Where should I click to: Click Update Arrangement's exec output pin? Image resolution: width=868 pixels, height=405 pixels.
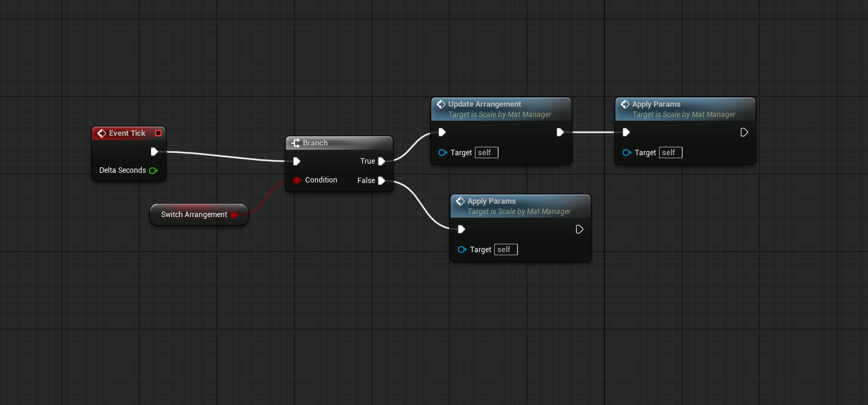click(x=560, y=132)
